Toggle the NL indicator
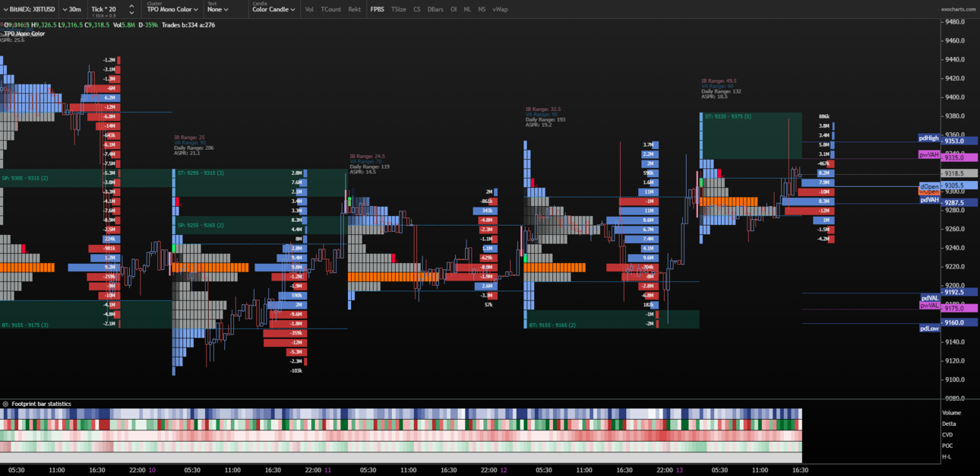This screenshot has width=980, height=476. tap(467, 9)
